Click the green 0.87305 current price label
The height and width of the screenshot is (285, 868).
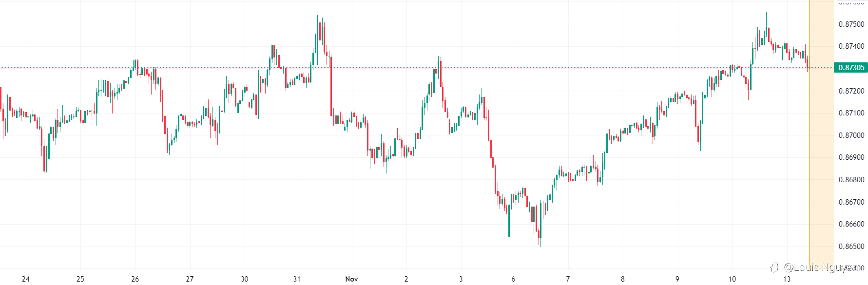(x=851, y=68)
